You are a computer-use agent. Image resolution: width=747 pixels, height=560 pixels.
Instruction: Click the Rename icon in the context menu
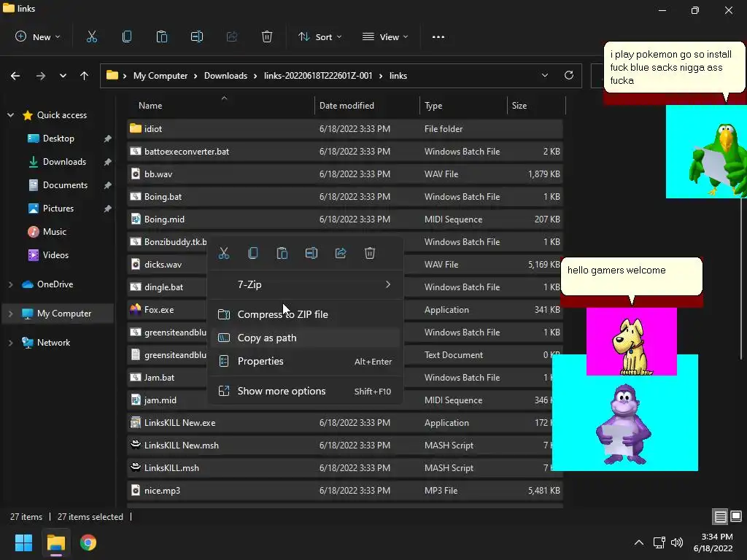(x=311, y=253)
